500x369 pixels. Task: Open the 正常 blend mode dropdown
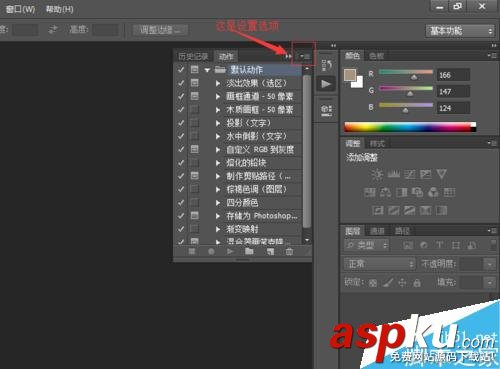coord(380,264)
